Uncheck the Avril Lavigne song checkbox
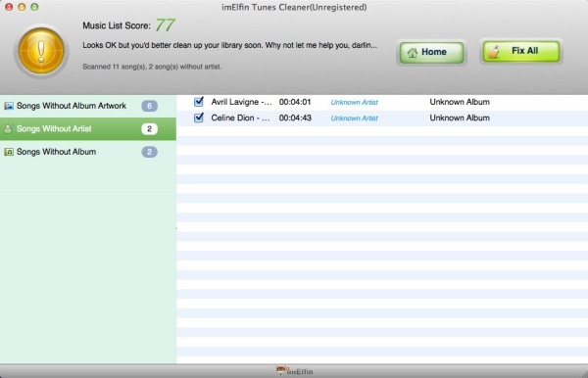Screen dimensions: 588x378 [199, 102]
